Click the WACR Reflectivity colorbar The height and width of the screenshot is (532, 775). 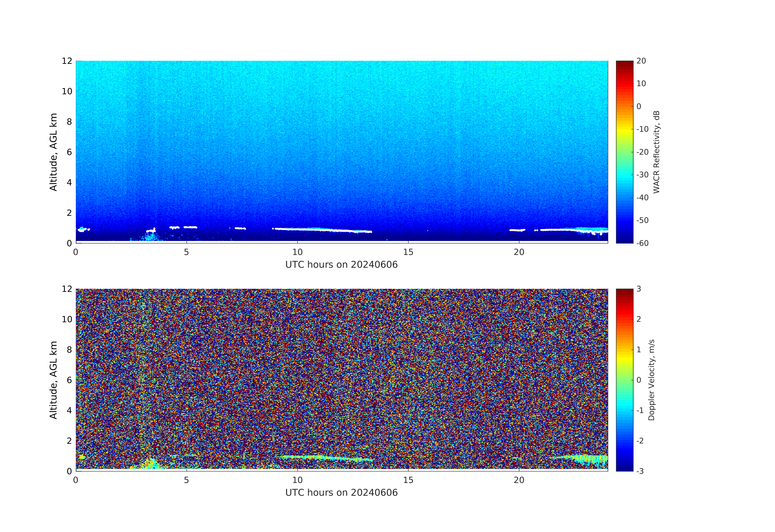[624, 152]
